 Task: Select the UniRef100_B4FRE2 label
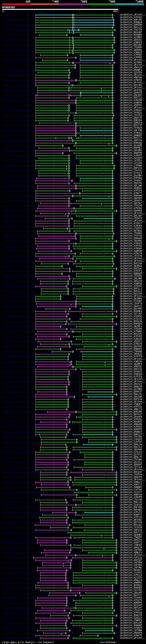tap(131, 148)
